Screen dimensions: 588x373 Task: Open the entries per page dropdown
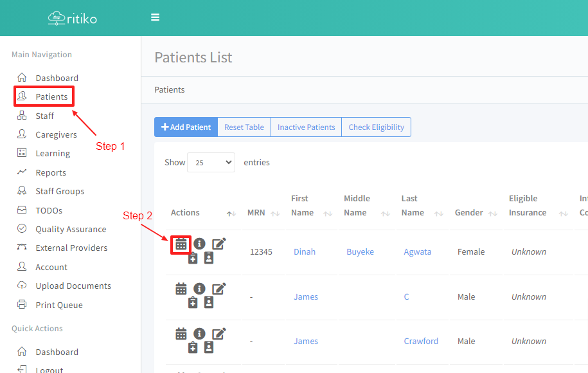[x=211, y=163]
